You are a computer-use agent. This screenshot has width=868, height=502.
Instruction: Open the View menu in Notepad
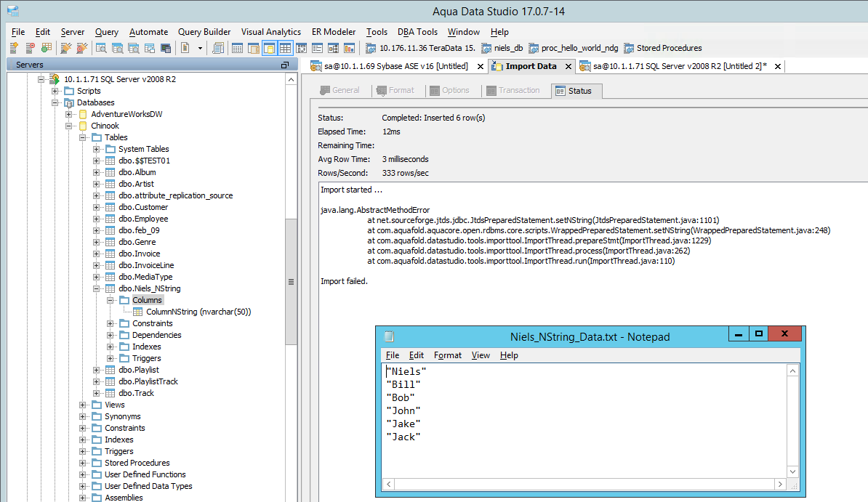tap(481, 355)
